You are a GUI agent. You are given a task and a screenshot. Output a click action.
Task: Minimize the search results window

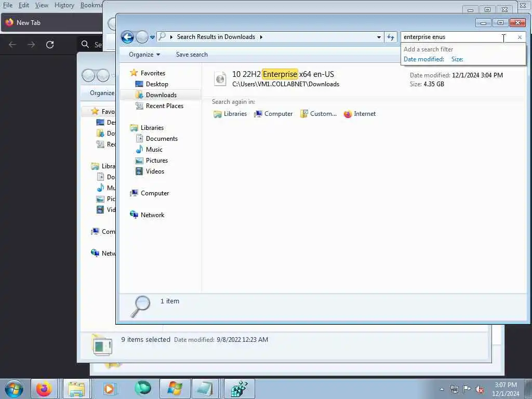point(484,23)
